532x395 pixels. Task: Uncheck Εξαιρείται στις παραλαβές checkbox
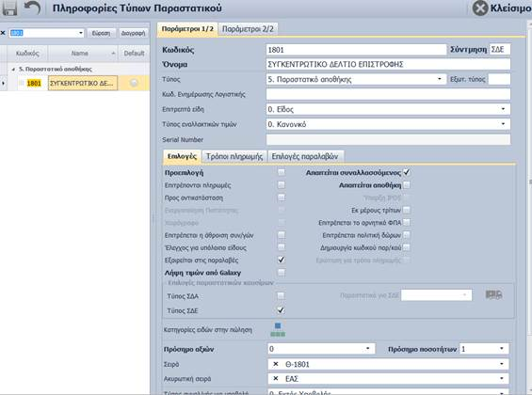pos(282,260)
